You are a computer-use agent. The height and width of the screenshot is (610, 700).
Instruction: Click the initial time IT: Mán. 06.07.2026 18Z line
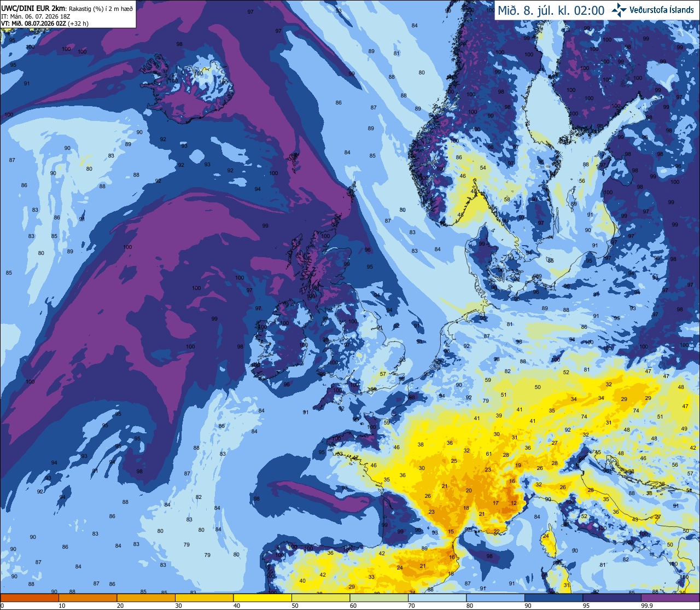coord(36,16)
